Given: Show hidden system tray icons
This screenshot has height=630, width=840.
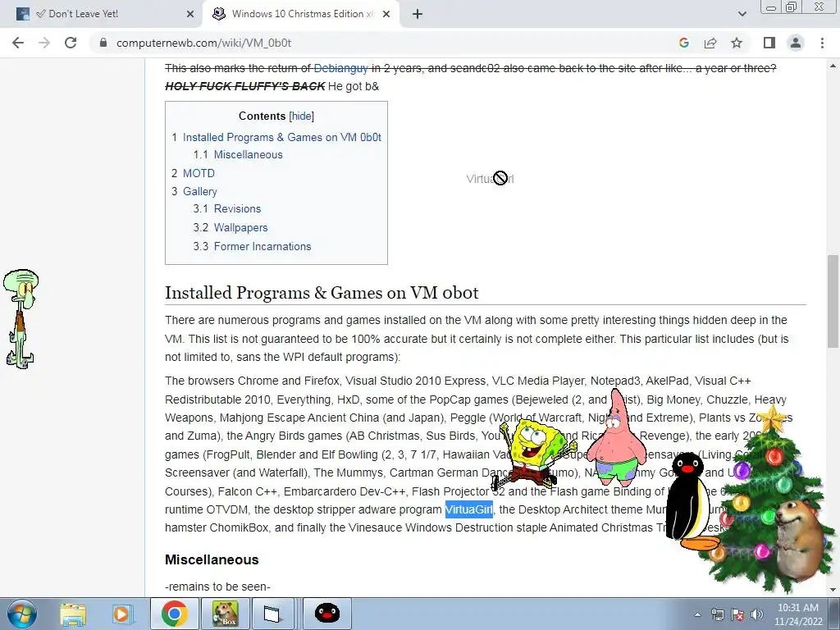Looking at the screenshot, I should pos(697,614).
